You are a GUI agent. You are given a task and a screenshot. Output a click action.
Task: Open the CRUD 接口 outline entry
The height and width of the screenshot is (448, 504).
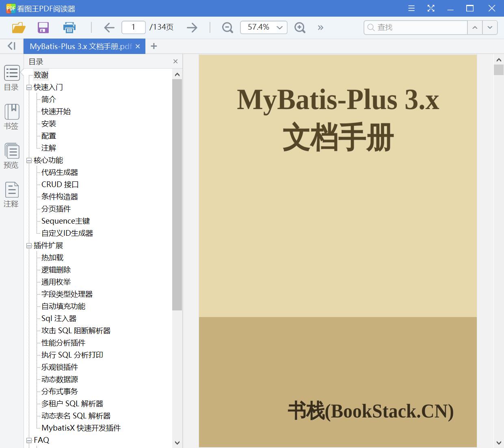pyautogui.click(x=60, y=185)
